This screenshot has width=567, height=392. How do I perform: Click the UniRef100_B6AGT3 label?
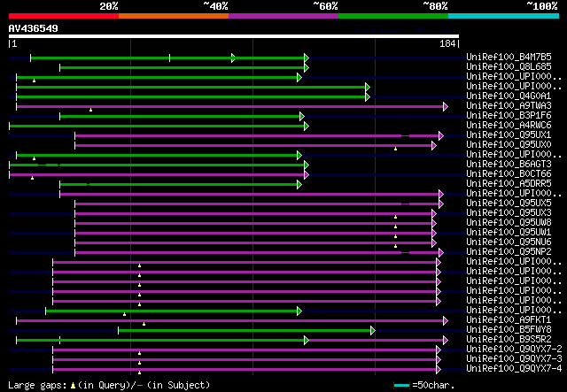[x=509, y=165]
